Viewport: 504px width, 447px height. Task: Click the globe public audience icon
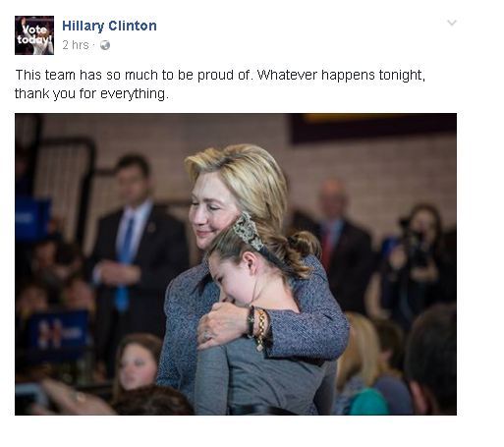[105, 45]
